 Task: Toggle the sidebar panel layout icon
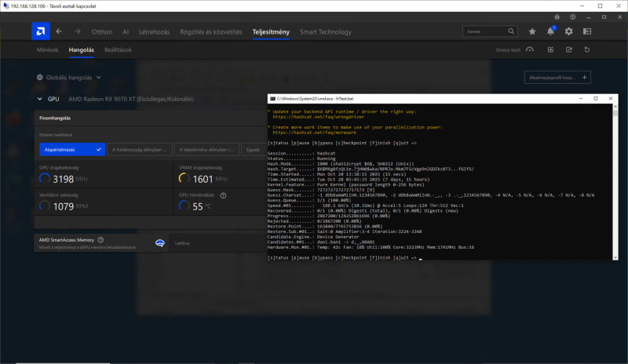[587, 31]
